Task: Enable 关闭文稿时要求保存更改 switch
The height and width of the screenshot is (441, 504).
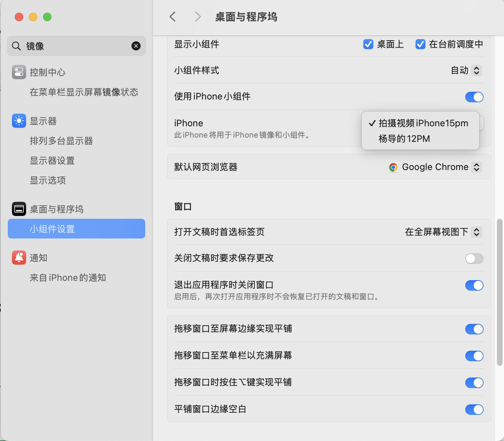Action: pyautogui.click(x=474, y=259)
